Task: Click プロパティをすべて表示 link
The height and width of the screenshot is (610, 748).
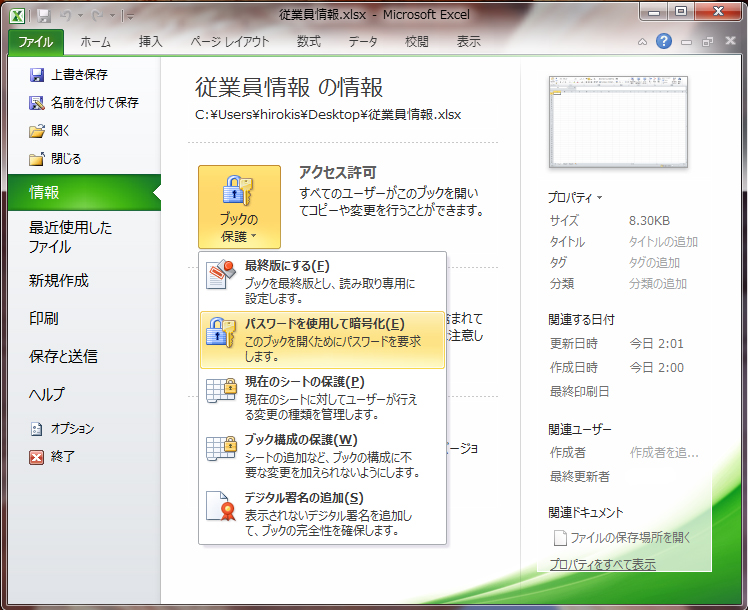Action: [603, 565]
